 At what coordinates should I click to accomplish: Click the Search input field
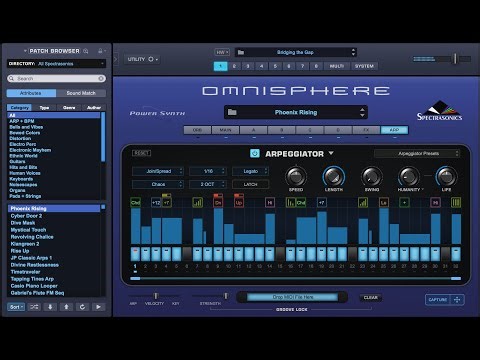pyautogui.click(x=56, y=78)
